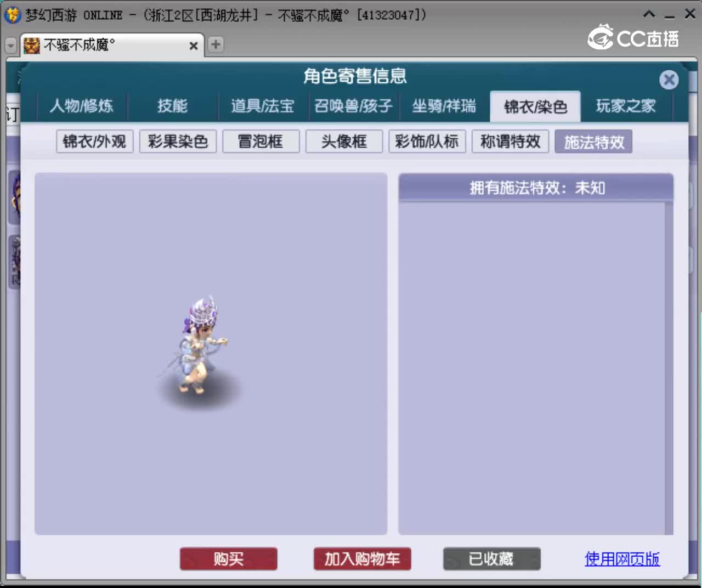Open the 坐骑/祥瑞 tab
The height and width of the screenshot is (588, 702).
point(444,106)
